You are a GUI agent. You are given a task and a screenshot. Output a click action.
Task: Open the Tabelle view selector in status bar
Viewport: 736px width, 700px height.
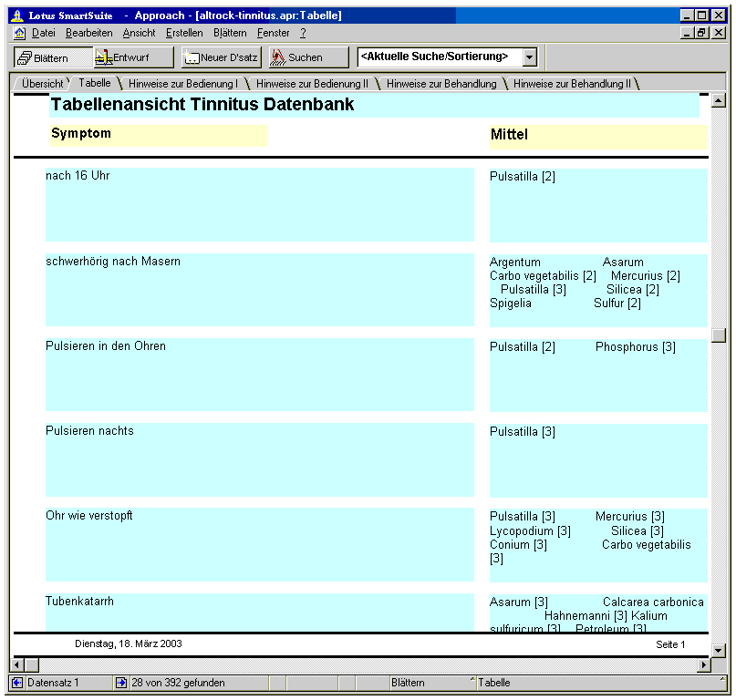601,683
